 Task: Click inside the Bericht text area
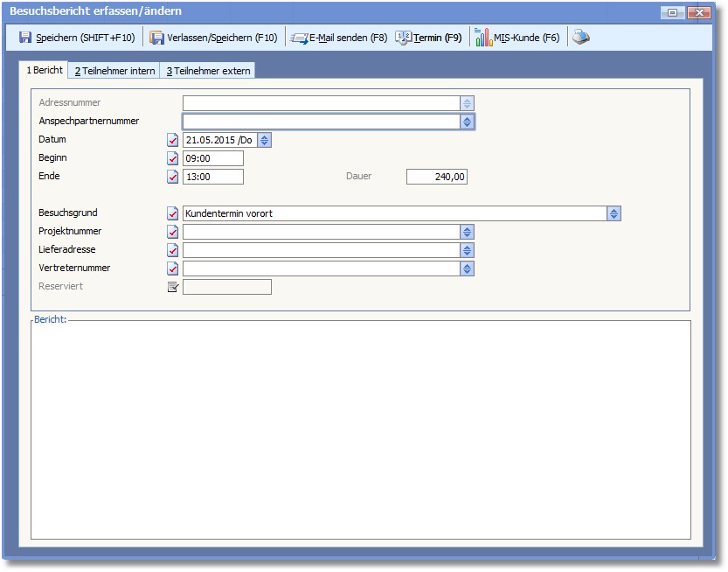pyautogui.click(x=360, y=429)
